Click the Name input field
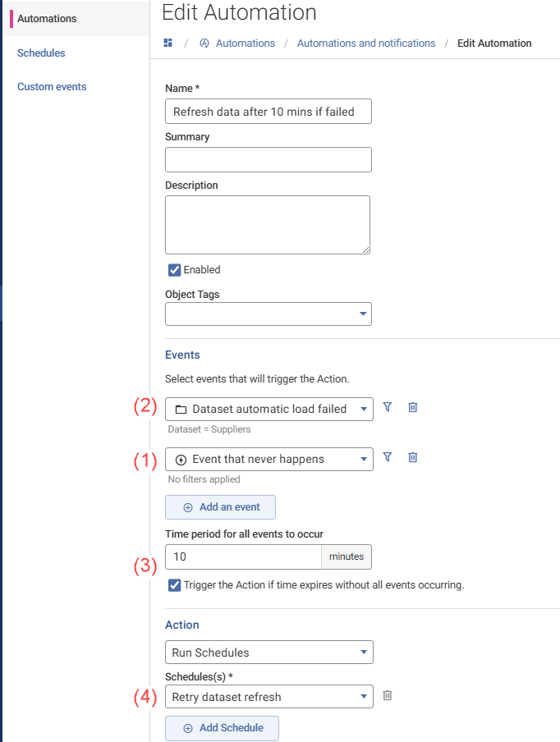This screenshot has height=742, width=560. click(268, 112)
